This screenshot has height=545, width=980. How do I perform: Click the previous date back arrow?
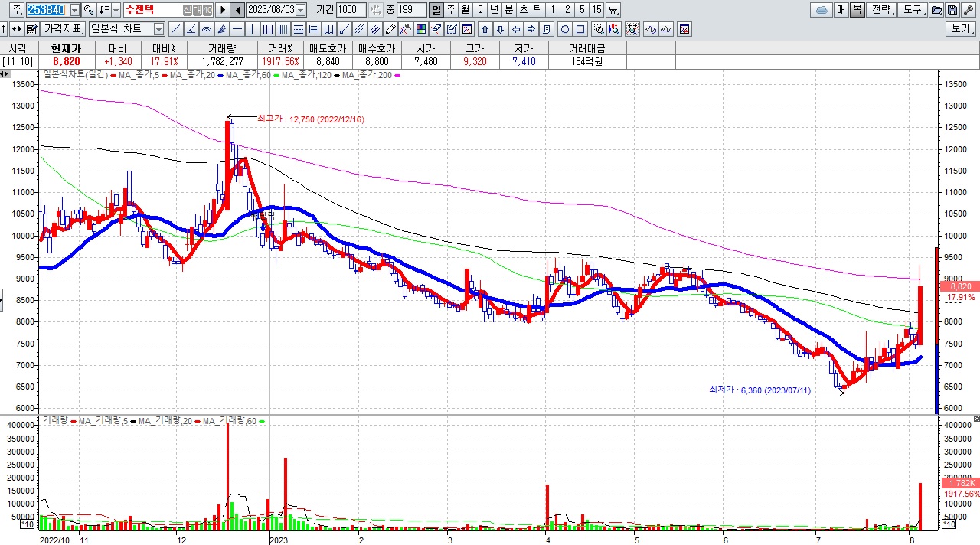[237, 10]
